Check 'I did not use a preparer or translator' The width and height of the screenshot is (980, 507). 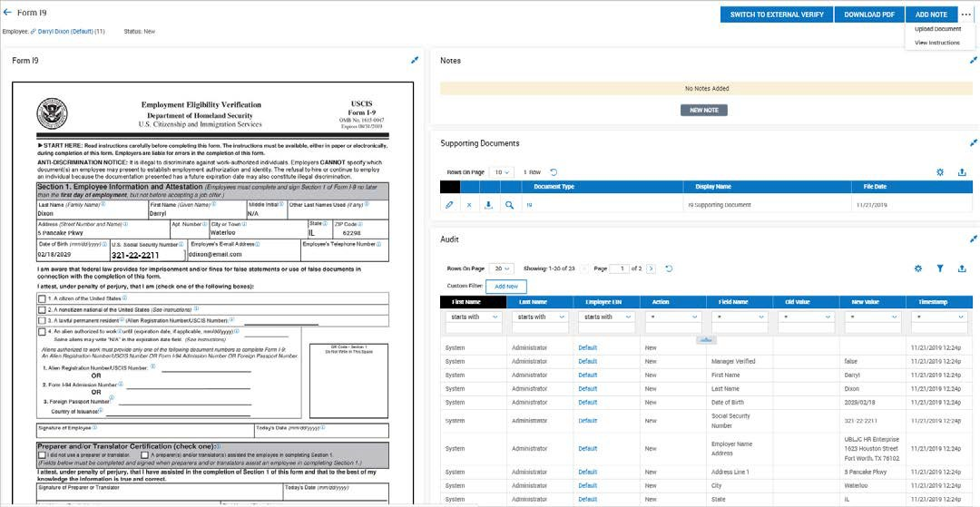(x=42, y=455)
